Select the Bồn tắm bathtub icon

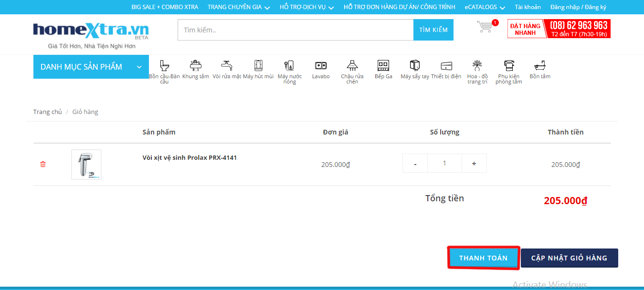point(540,65)
